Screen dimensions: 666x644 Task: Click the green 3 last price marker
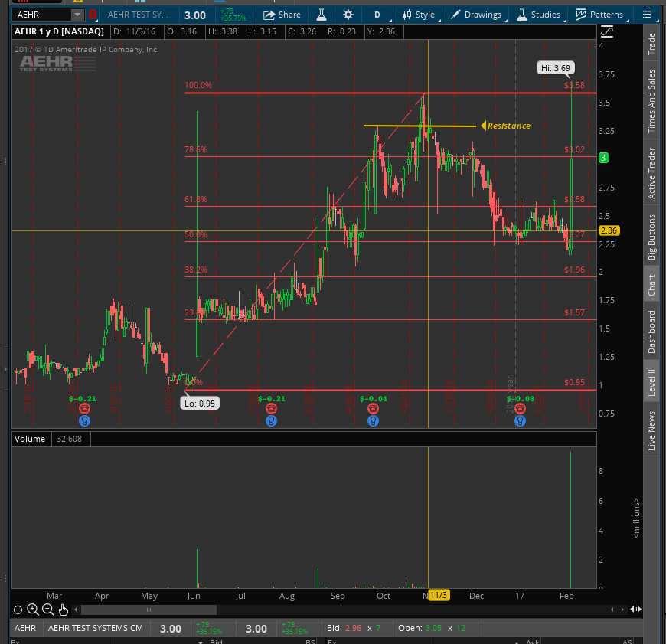pyautogui.click(x=603, y=158)
